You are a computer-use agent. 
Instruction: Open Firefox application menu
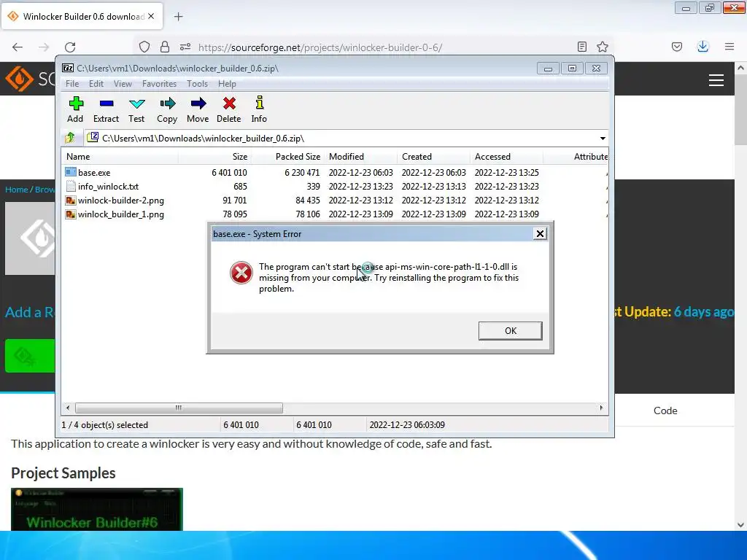tap(729, 47)
